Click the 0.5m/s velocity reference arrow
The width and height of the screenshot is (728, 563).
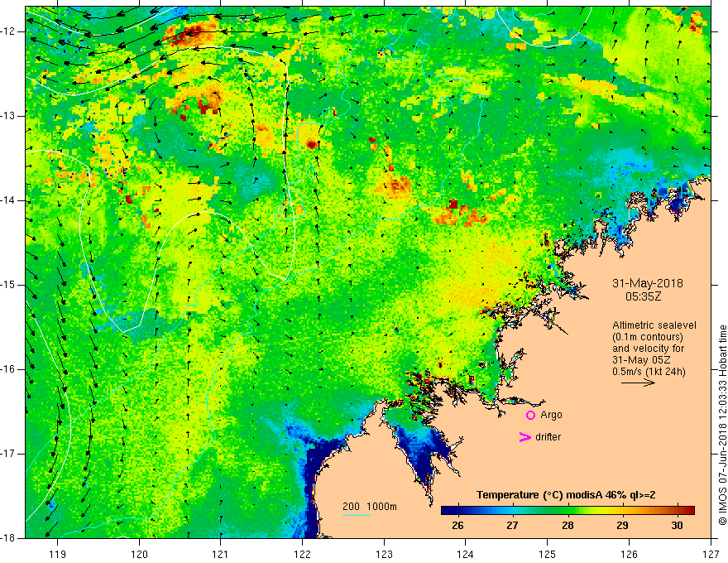(x=638, y=383)
